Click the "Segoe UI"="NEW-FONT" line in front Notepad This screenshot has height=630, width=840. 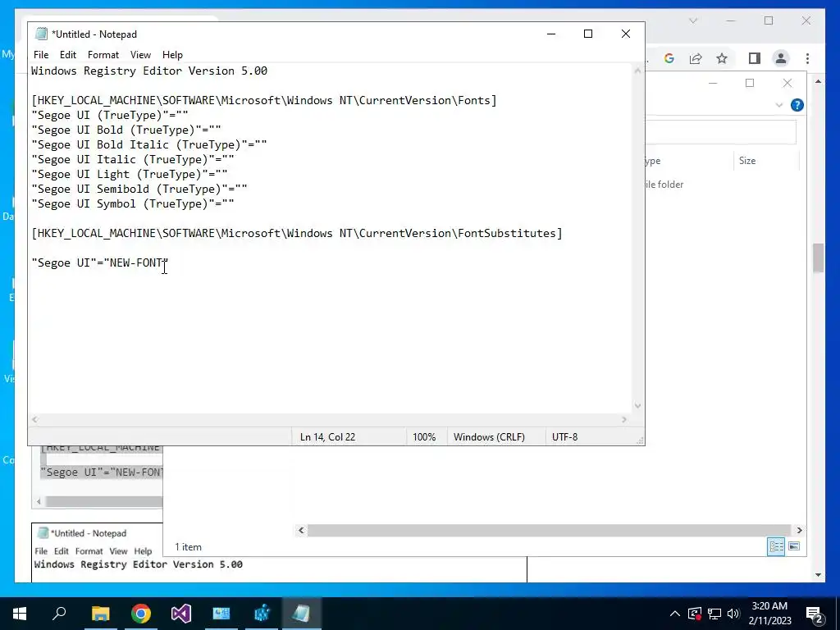point(99,262)
